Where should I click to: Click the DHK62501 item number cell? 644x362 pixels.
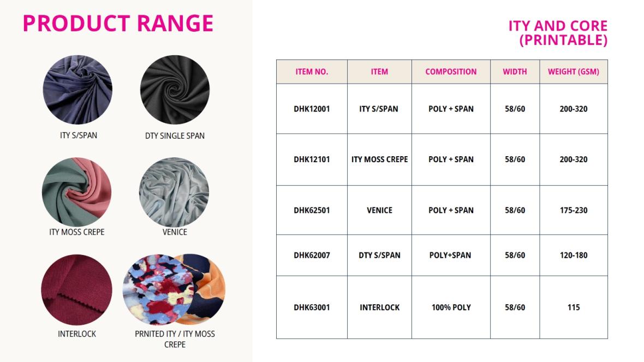[312, 210]
